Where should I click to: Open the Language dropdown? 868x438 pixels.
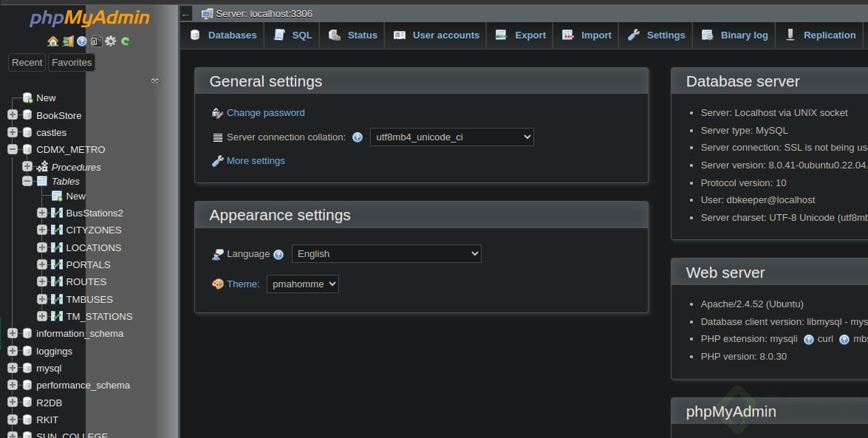pos(386,253)
